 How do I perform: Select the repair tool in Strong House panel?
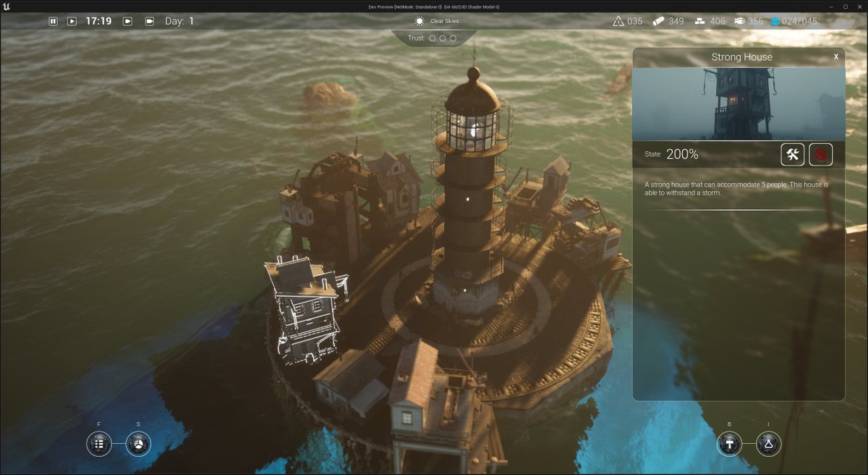792,154
